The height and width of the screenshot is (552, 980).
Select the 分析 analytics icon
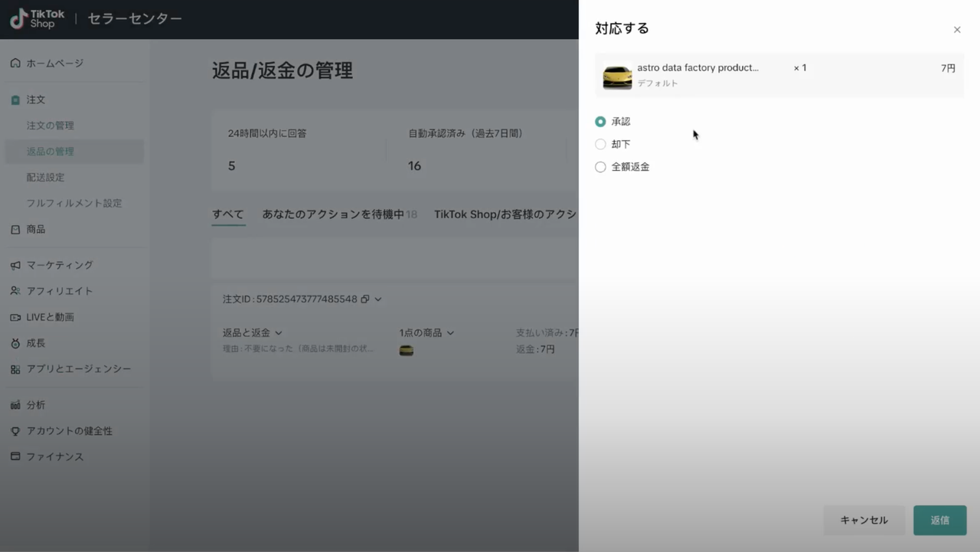[16, 404]
